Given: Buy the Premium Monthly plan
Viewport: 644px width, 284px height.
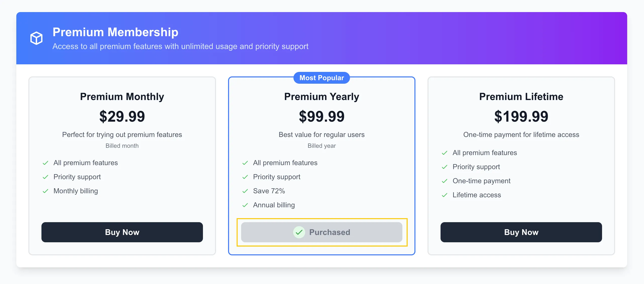Looking at the screenshot, I should (122, 232).
